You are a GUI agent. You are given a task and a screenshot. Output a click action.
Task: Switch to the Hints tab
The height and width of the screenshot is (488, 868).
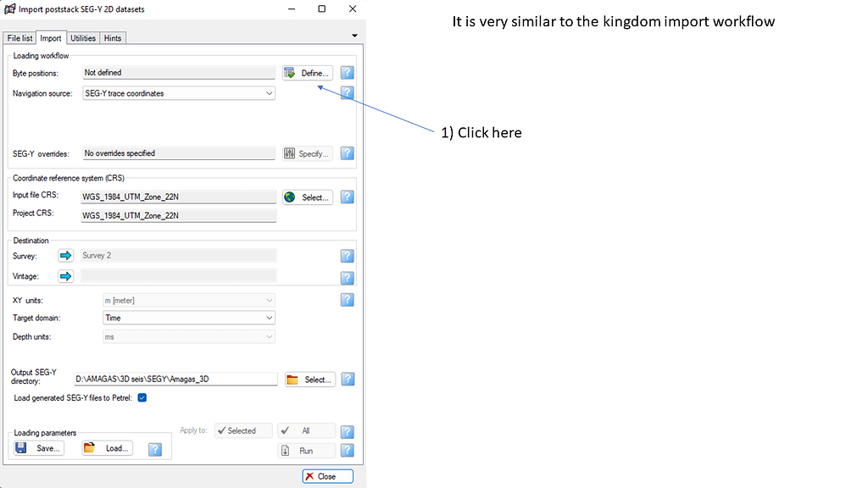(113, 38)
